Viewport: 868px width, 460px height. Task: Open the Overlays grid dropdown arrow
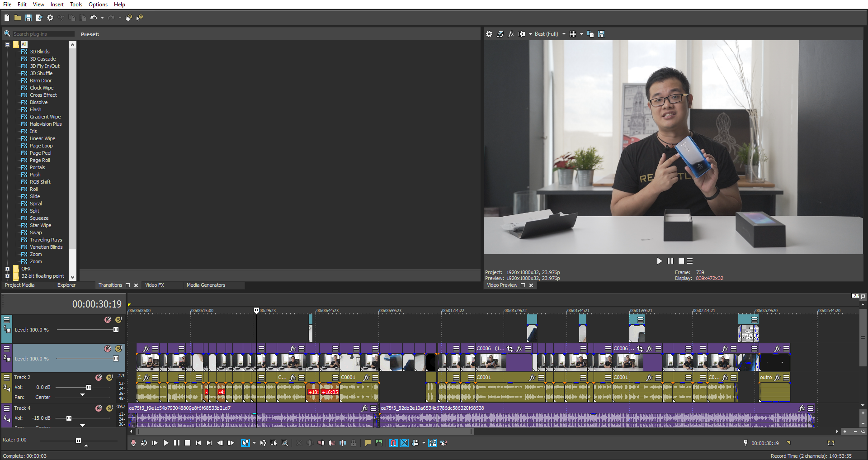click(581, 34)
